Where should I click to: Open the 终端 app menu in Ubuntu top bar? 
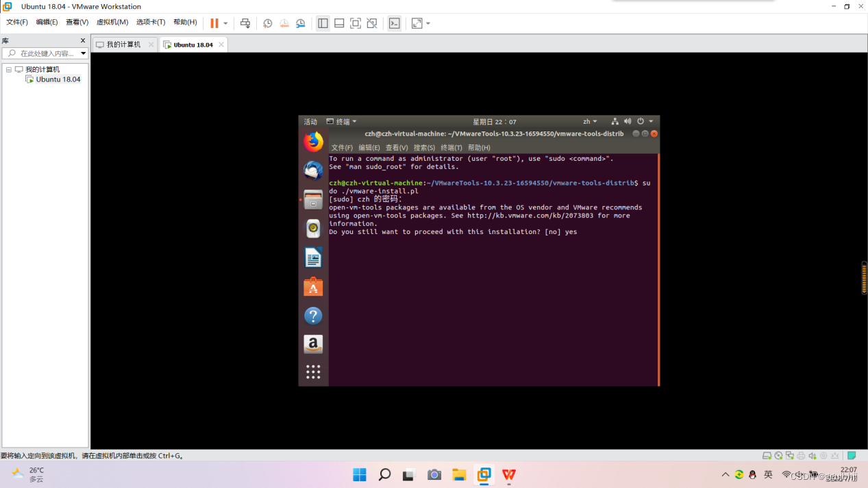coord(342,122)
